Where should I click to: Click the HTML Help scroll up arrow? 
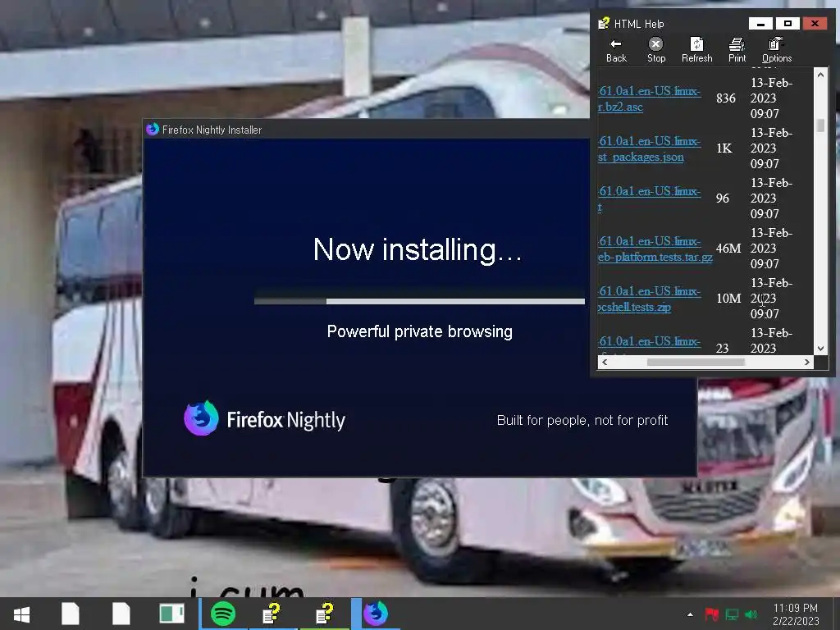[820, 75]
